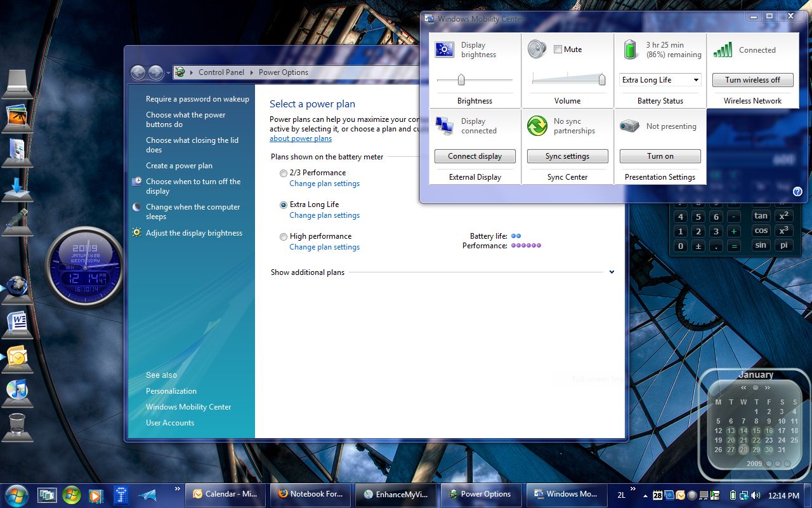Click Sync settings button
Viewport: 812px width, 508px height.
[x=568, y=156]
